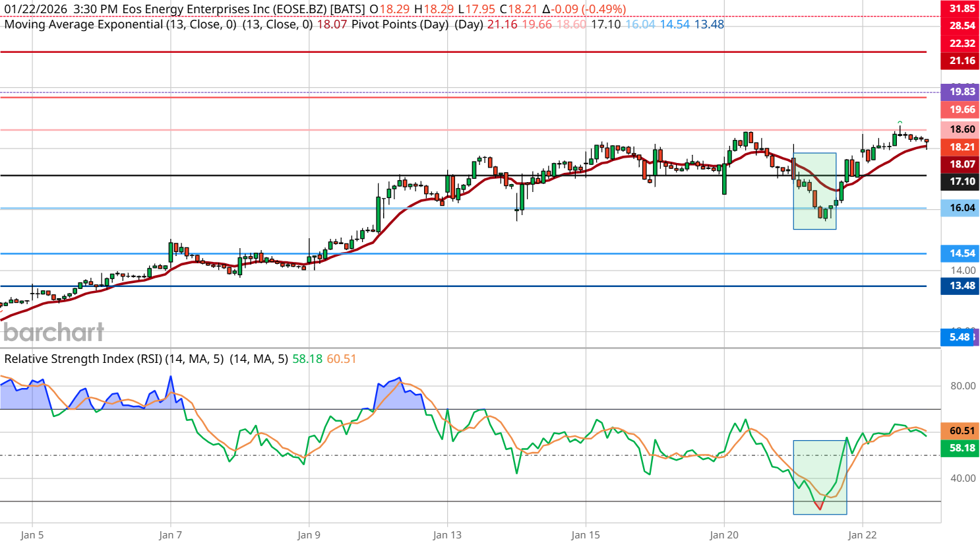The height and width of the screenshot is (545, 980).
Task: Select the price change "Δ-0.09"
Action: [x=560, y=9]
